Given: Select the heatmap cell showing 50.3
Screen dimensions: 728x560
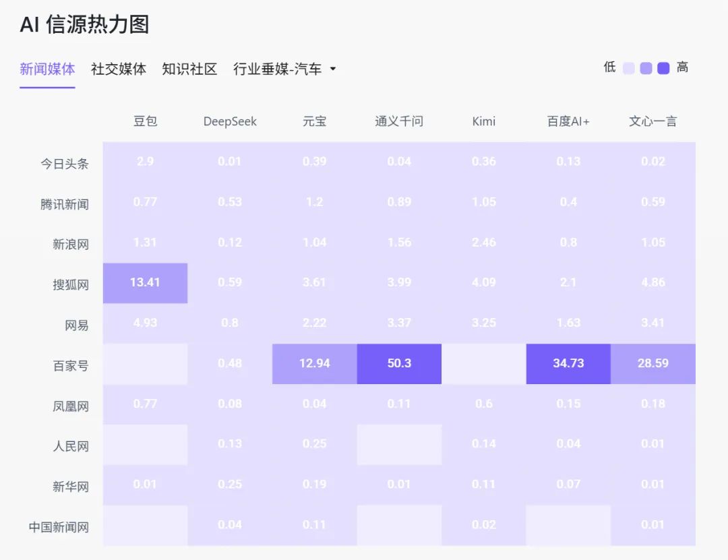Looking at the screenshot, I should [399, 364].
